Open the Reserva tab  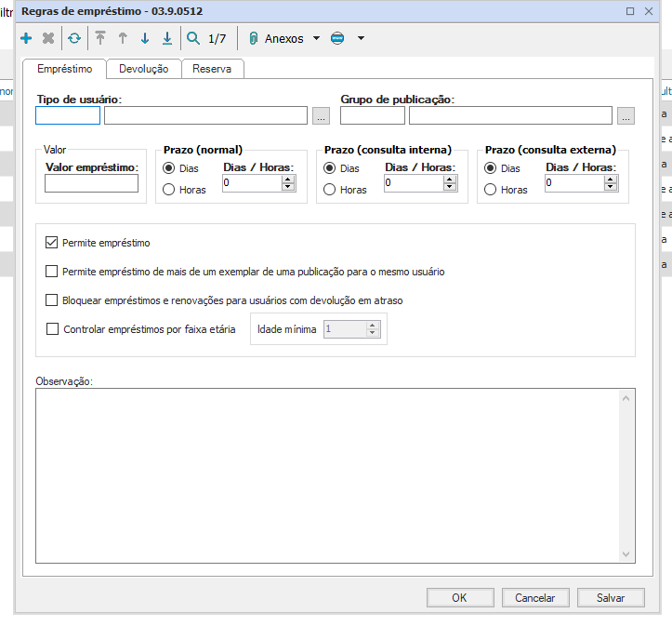tap(212, 69)
